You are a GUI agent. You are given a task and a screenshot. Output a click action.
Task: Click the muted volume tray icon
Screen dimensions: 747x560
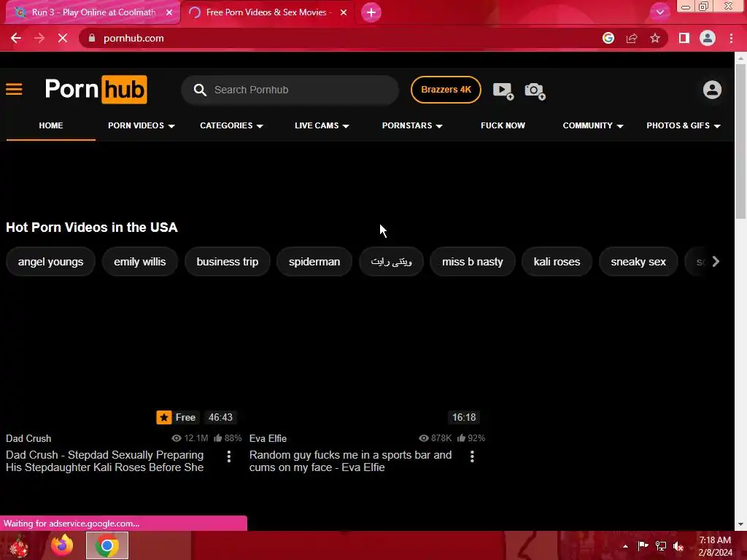[x=678, y=545]
